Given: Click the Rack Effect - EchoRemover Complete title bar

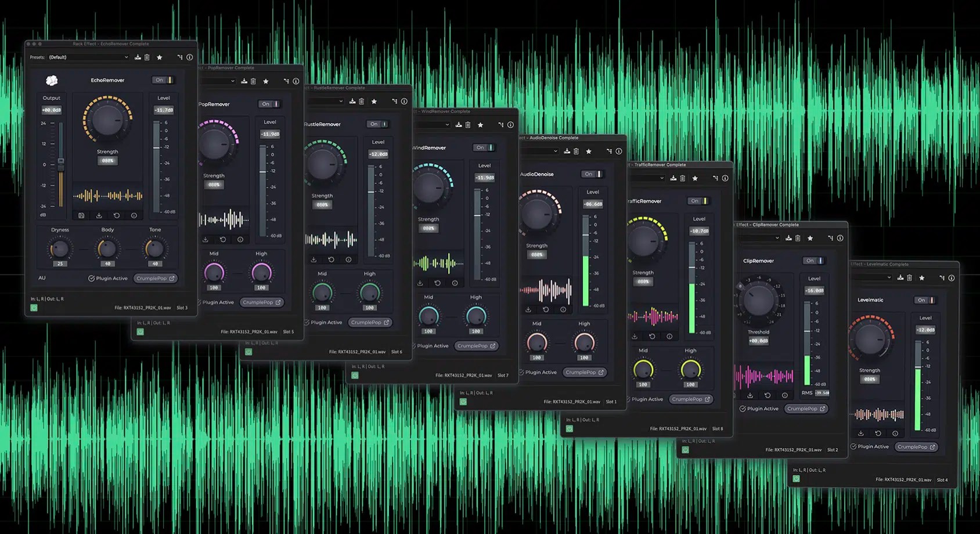Looking at the screenshot, I should click(110, 44).
